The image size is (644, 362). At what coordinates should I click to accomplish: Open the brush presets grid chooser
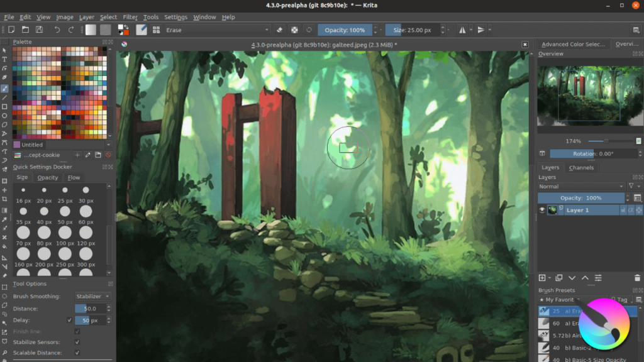(156, 30)
